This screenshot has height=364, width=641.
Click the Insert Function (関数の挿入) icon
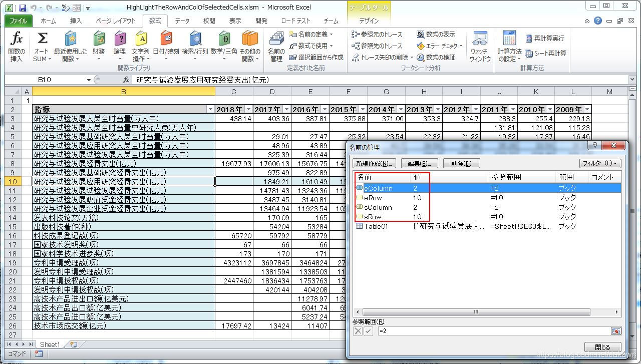[x=17, y=46]
